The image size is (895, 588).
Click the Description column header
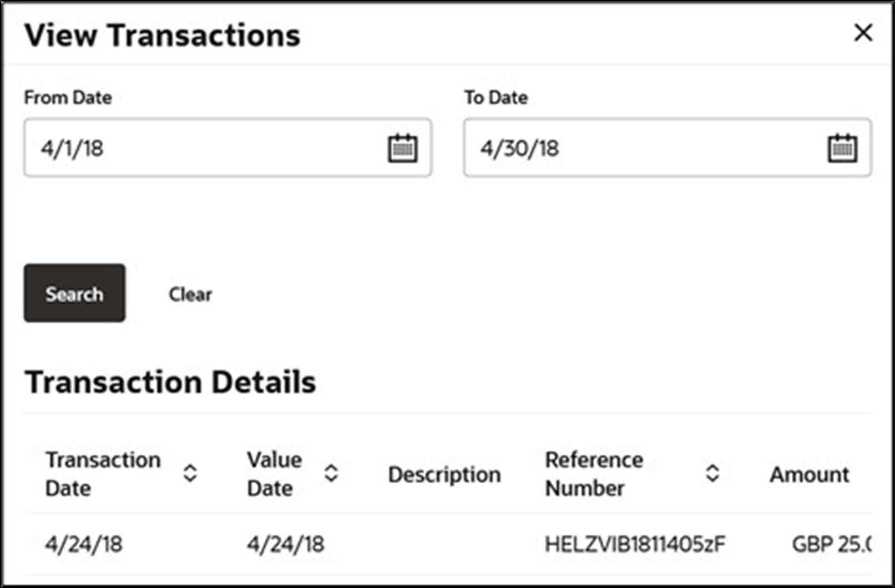pos(444,474)
